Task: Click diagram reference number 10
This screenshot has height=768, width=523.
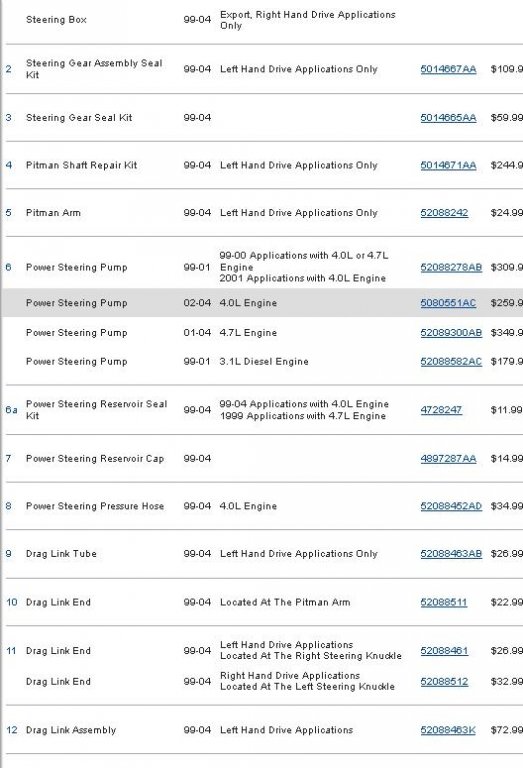Action: (12, 602)
